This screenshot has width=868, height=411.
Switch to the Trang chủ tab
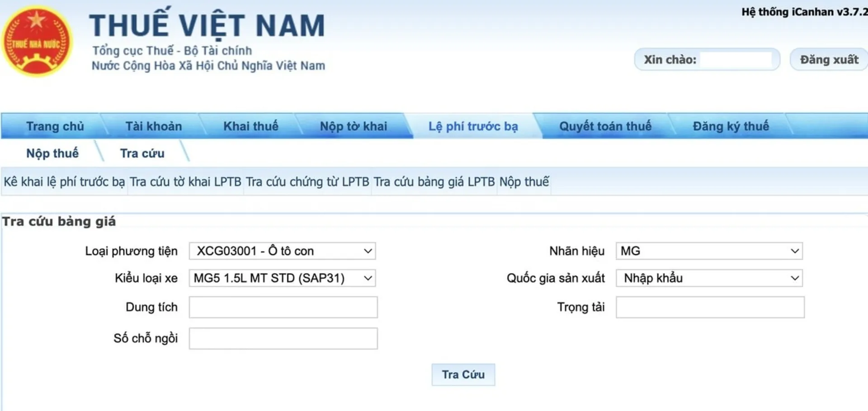pyautogui.click(x=55, y=126)
